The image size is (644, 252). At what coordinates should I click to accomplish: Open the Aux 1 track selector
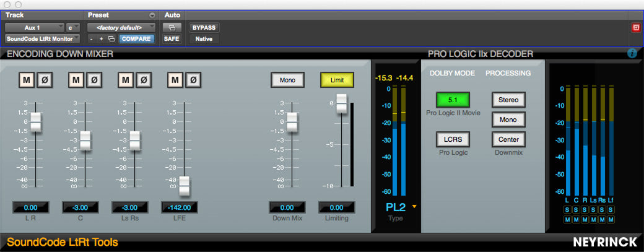35,28
